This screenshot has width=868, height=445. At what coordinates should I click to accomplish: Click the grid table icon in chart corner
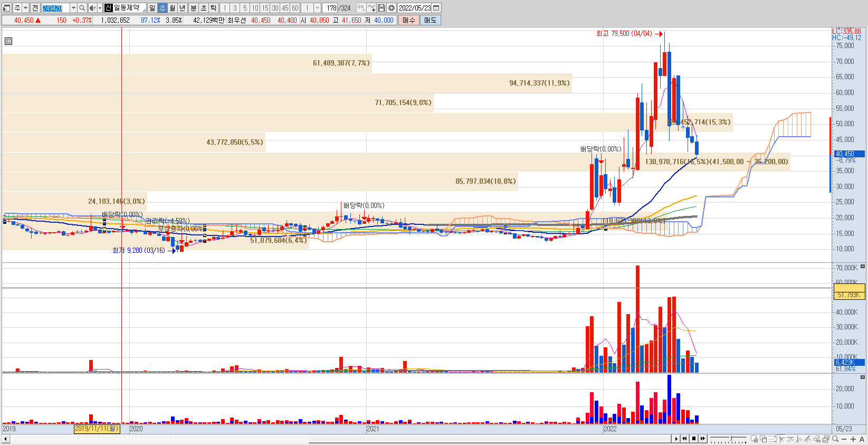(8, 41)
